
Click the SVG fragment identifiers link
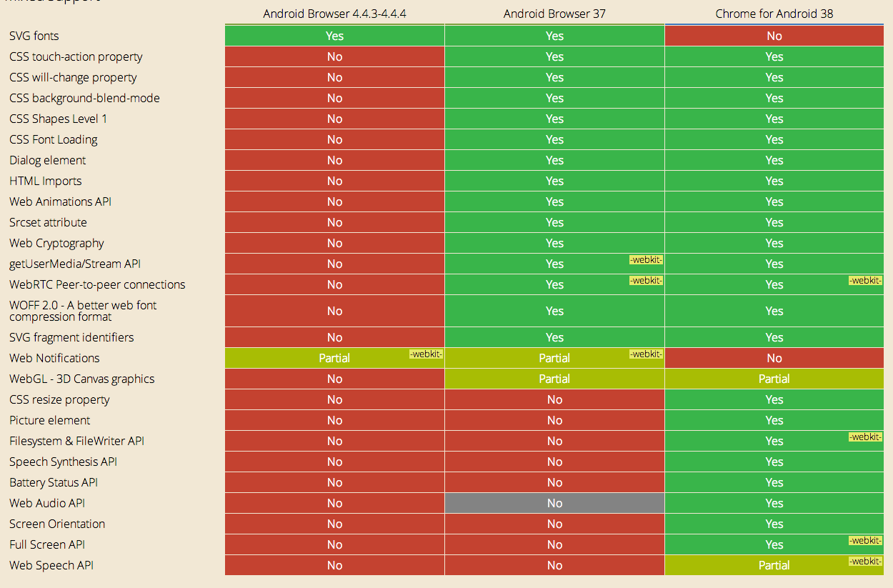tap(71, 337)
